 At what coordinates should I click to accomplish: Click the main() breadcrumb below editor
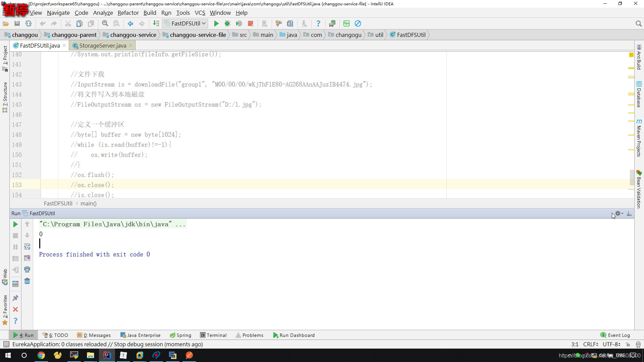[89, 203]
